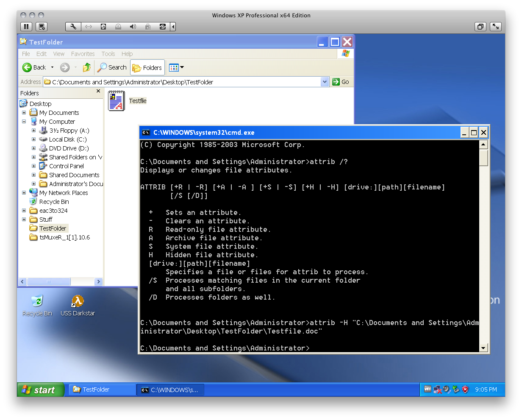Click cmd window scroll down arrow
The width and height of the screenshot is (522, 420).
(x=483, y=348)
